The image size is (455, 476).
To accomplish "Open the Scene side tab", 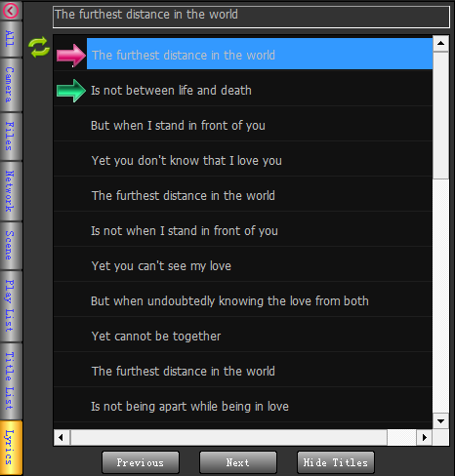I will pyautogui.click(x=11, y=246).
